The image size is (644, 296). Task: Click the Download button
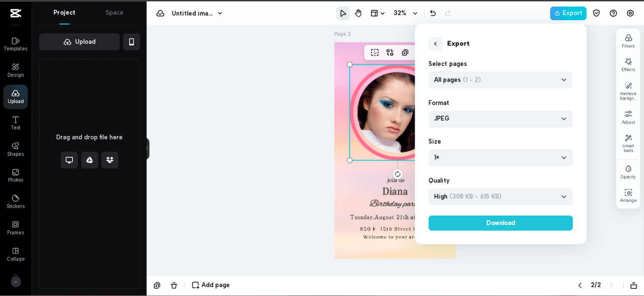[x=501, y=223]
